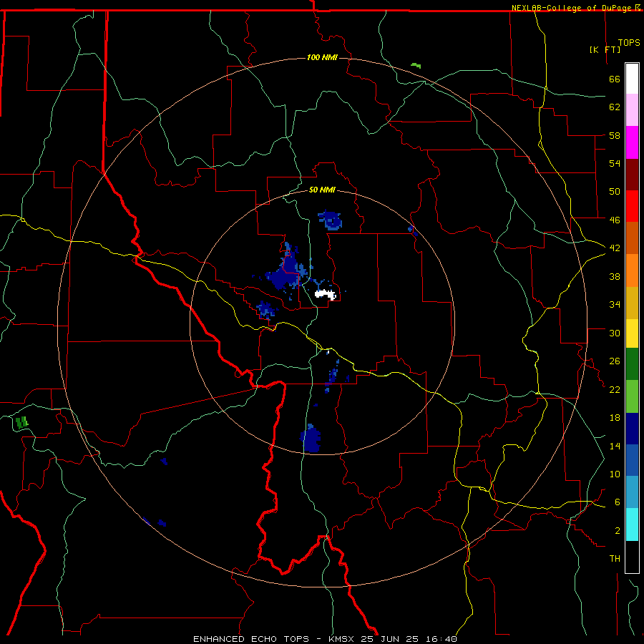Click the legend value "10"
The width and height of the screenshot is (644, 644).
615,474
